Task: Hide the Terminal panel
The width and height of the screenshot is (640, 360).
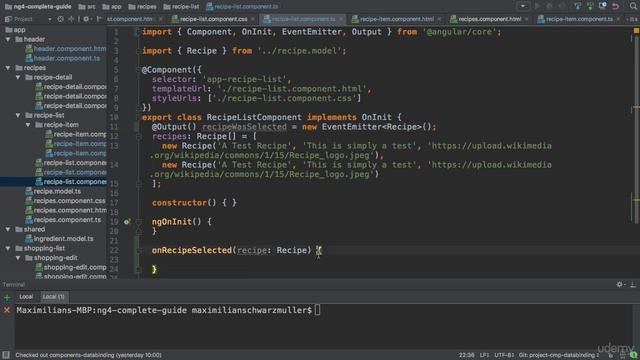Action: tap(633, 284)
